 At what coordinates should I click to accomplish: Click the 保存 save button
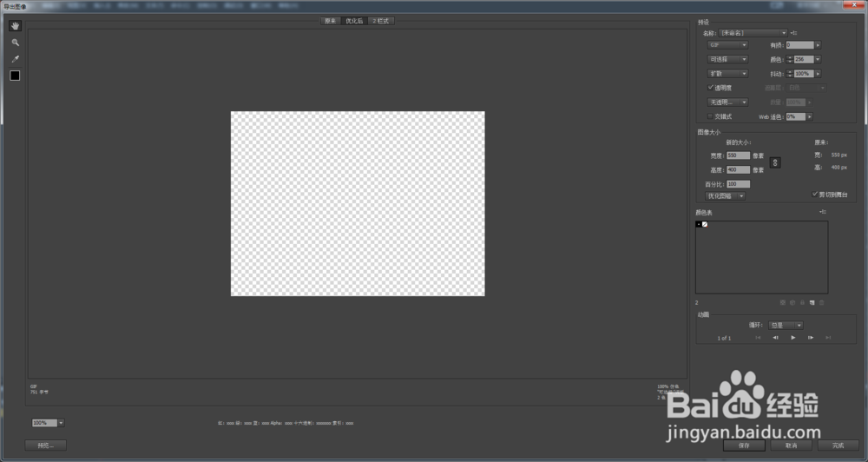(744, 445)
